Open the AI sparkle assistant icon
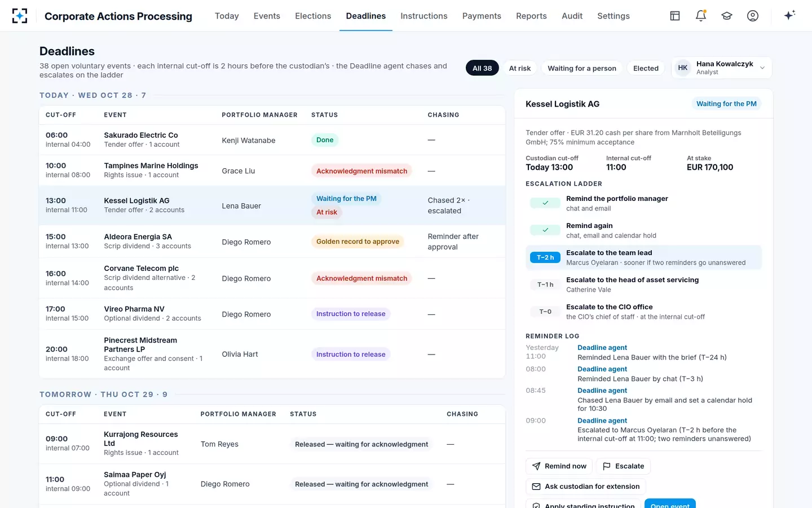The width and height of the screenshot is (812, 508). click(x=789, y=15)
